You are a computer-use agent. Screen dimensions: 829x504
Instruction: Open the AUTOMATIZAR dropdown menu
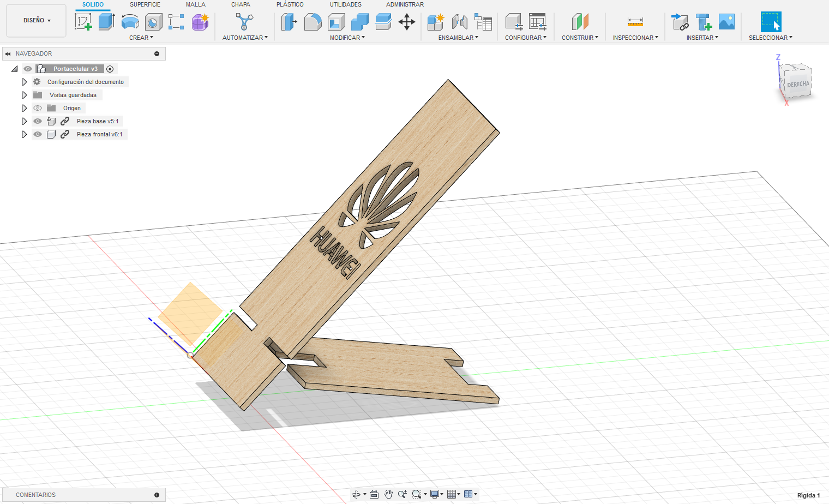click(245, 38)
